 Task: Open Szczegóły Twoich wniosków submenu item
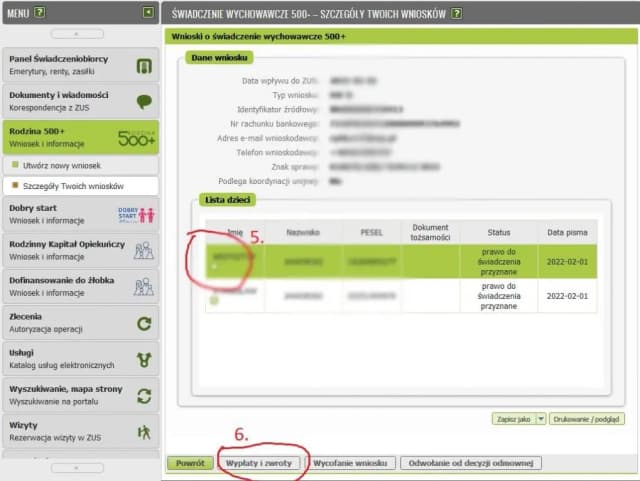(x=72, y=186)
